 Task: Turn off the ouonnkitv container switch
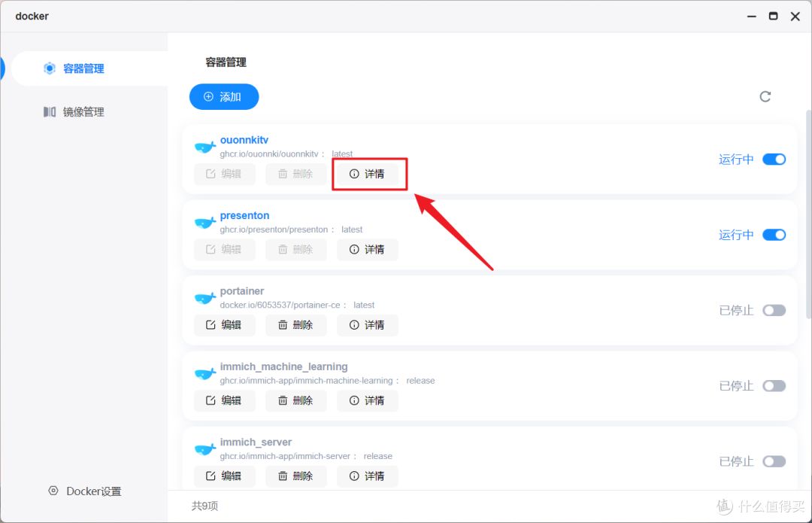(774, 159)
